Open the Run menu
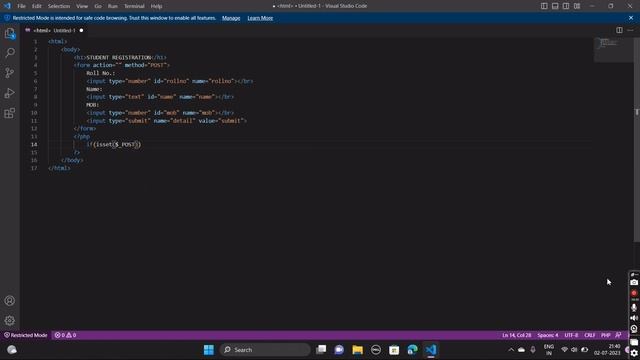 tap(113, 6)
